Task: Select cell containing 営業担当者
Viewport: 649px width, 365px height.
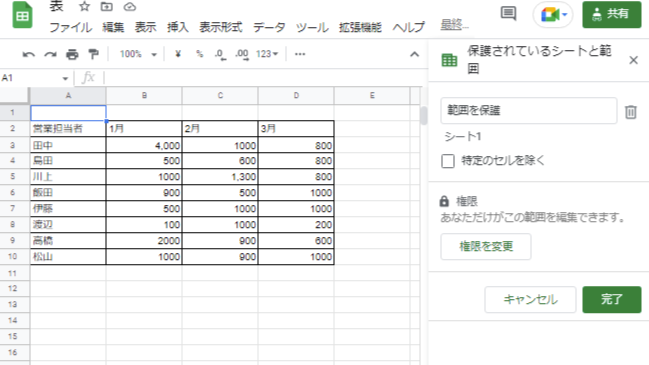Action: [68, 129]
